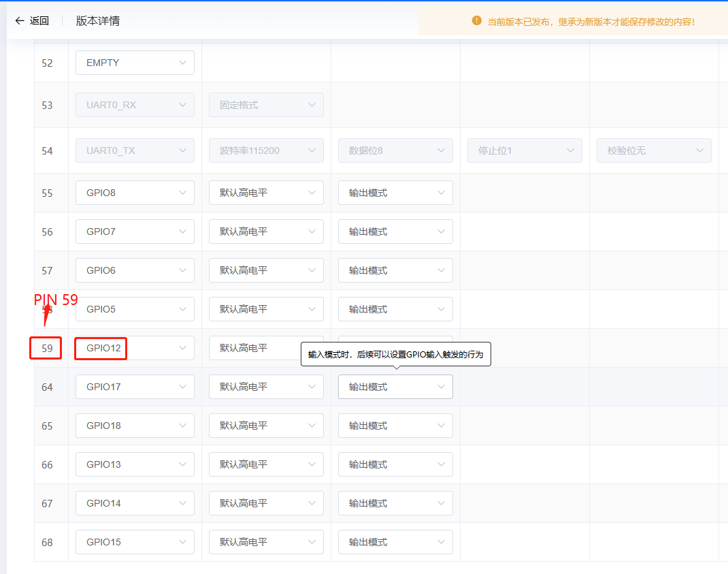Open the 输出模式 dropdown for GPIO8

click(x=395, y=192)
